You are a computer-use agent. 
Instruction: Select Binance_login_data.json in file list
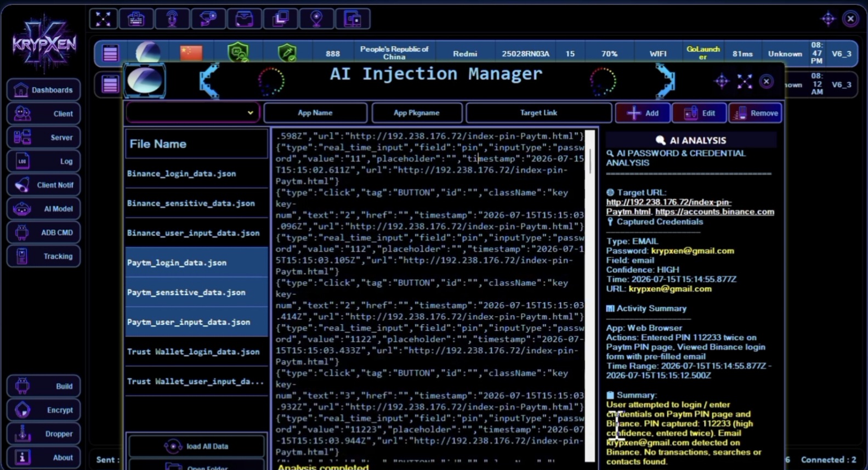[x=196, y=173]
